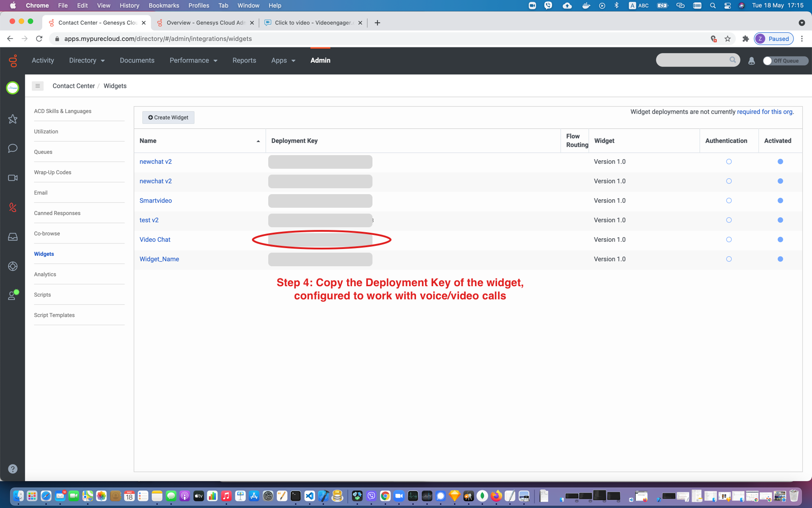Toggle Authentication for Video Chat row
This screenshot has height=508, width=812.
[x=729, y=239]
